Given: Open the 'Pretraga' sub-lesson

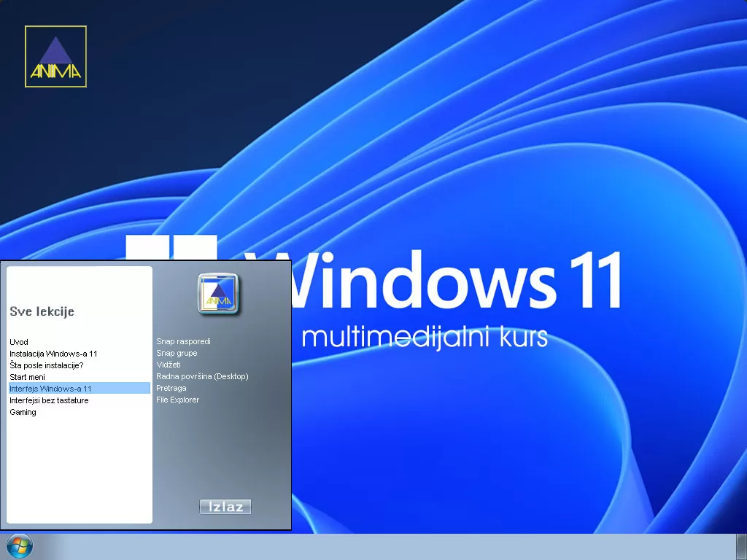Looking at the screenshot, I should pyautogui.click(x=171, y=388).
